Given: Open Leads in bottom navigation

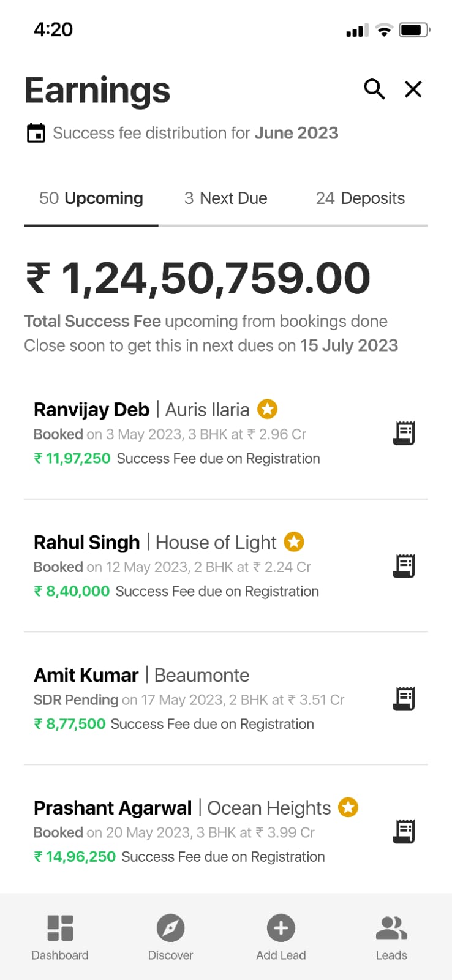Looking at the screenshot, I should [x=391, y=937].
